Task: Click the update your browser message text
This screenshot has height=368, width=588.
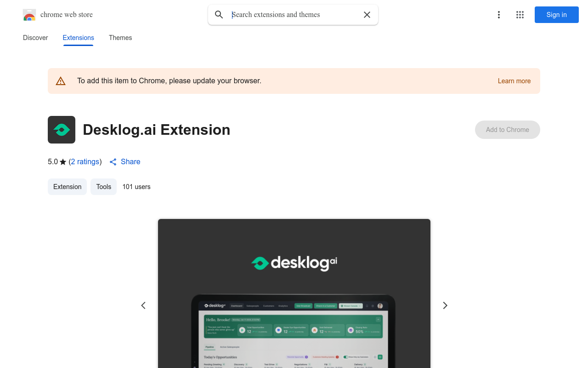Action: click(x=169, y=81)
